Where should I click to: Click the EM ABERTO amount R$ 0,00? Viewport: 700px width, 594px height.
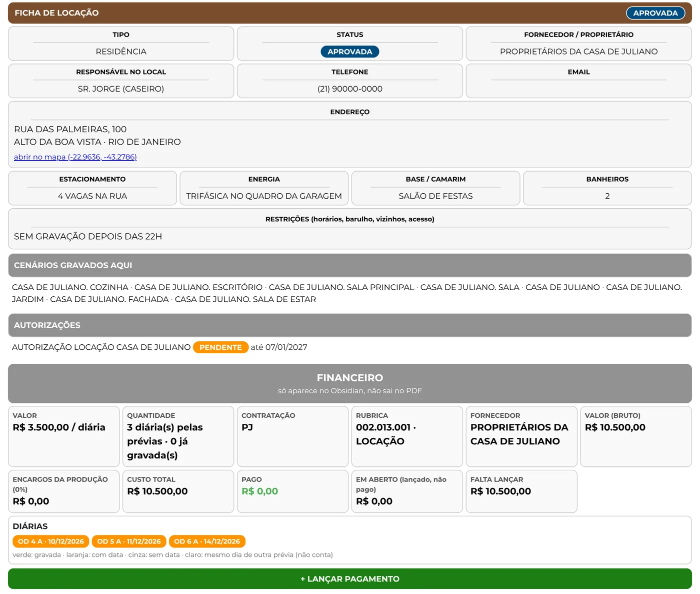374,501
